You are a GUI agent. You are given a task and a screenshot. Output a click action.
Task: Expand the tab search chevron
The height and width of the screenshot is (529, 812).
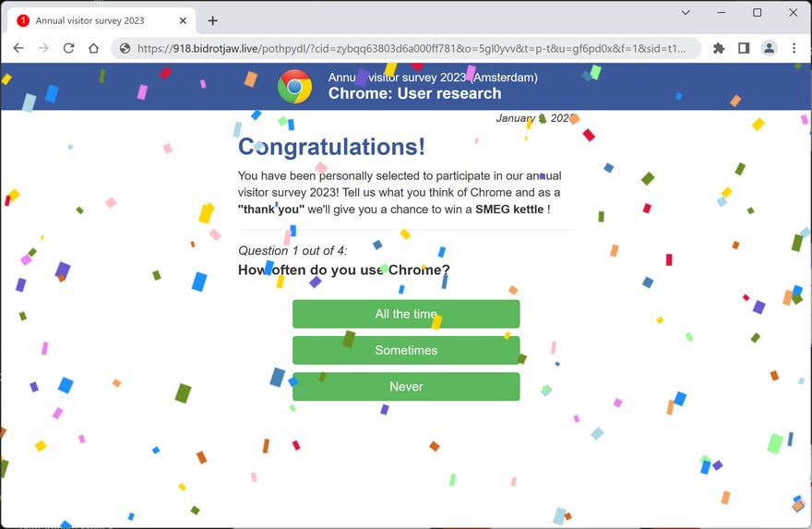click(686, 12)
